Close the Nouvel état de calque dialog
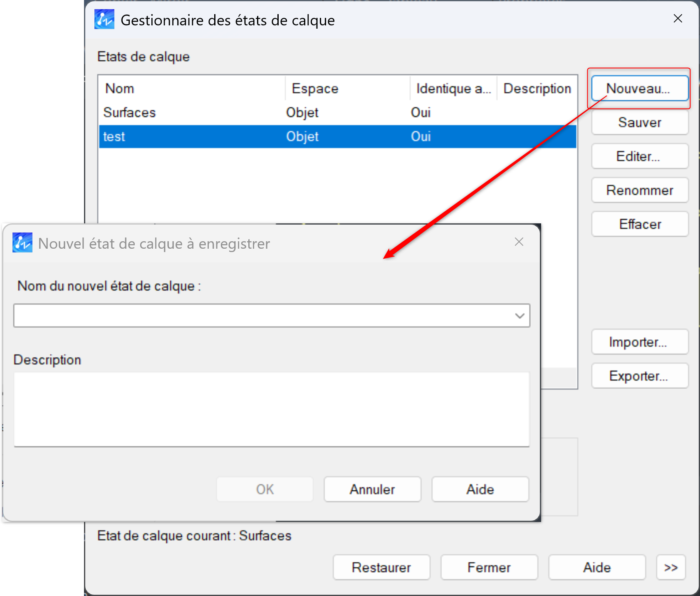Screen dimensions: 700x596 click(519, 242)
